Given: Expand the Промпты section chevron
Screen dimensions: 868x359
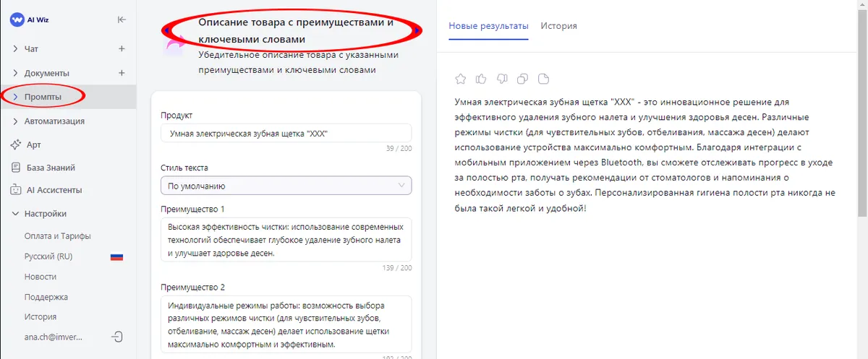Looking at the screenshot, I should click(15, 96).
